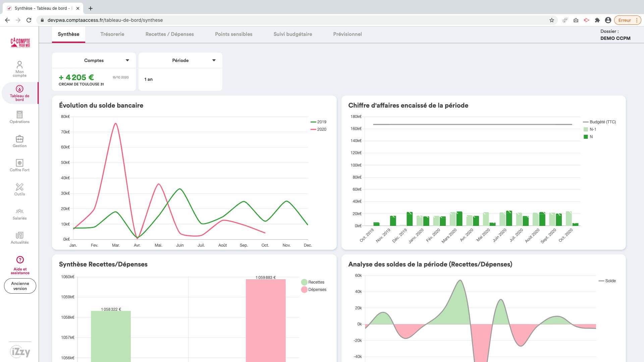The width and height of the screenshot is (644, 362).
Task: Open Opérations calculator icon in sidebar
Action: point(19,115)
